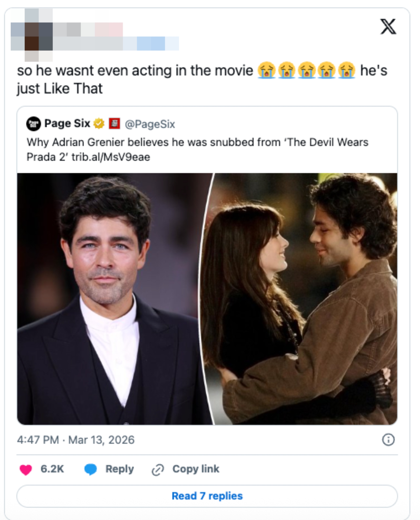Click the 4:47 PM Mar 13, 2026 timestamp
Screen dimensions: 420x520
point(75,440)
